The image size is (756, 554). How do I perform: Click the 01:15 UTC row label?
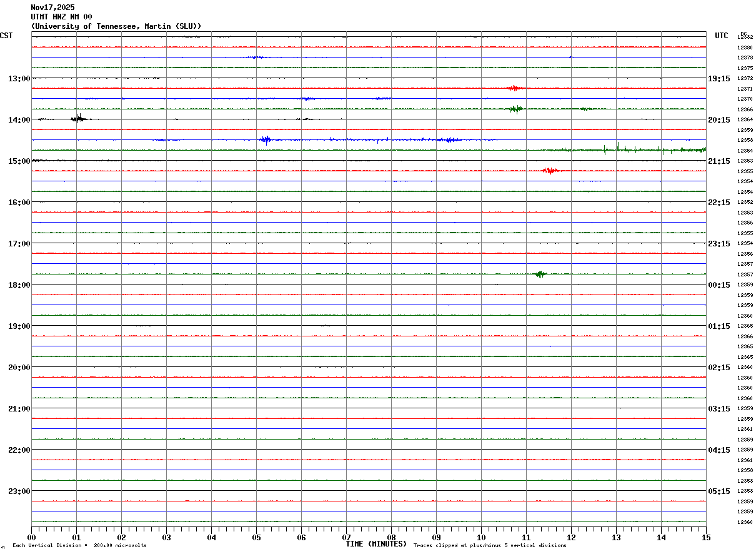719,326
